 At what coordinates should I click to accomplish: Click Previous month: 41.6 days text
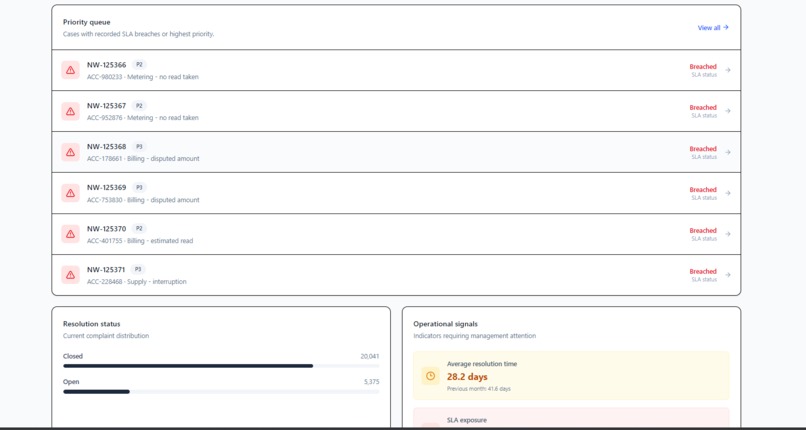pyautogui.click(x=479, y=389)
